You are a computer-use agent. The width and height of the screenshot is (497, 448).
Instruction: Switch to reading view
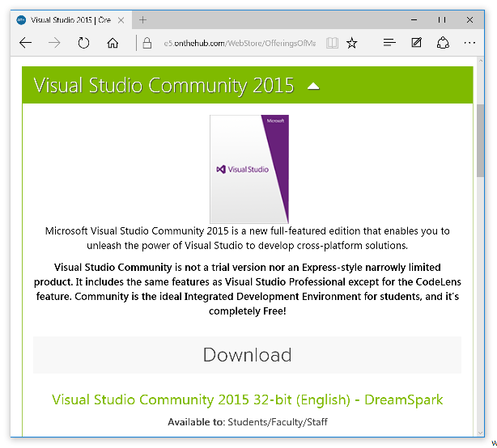[x=332, y=43]
